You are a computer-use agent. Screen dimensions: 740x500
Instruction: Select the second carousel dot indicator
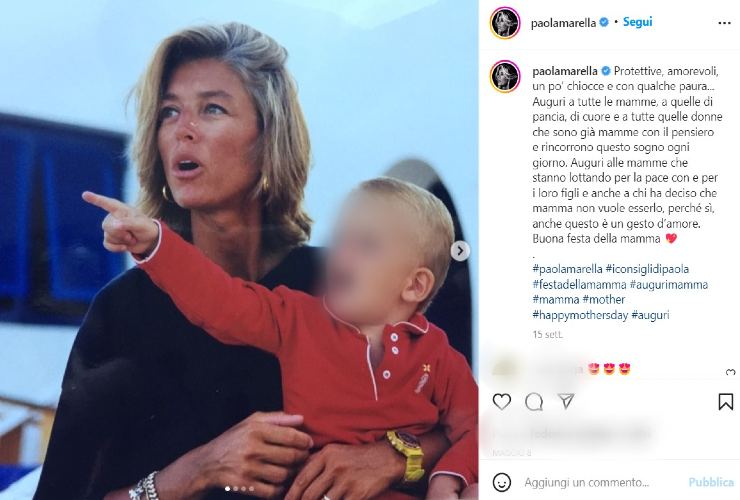click(x=236, y=489)
